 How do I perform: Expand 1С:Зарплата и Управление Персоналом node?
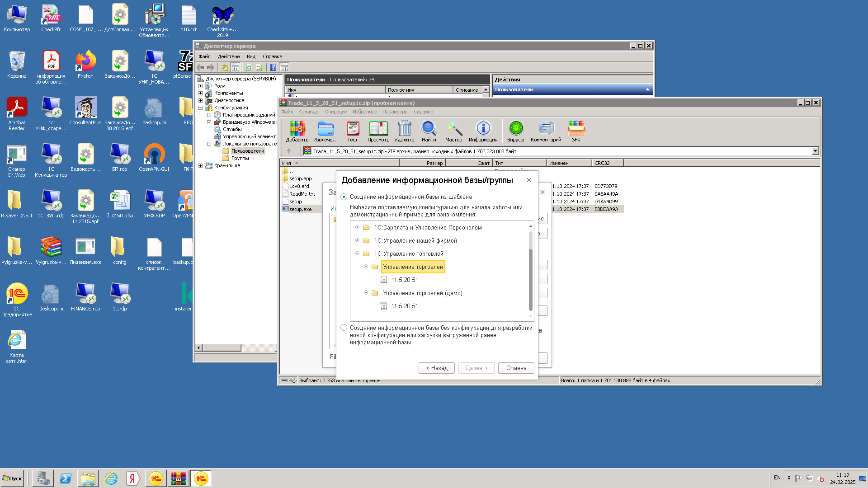(x=357, y=227)
